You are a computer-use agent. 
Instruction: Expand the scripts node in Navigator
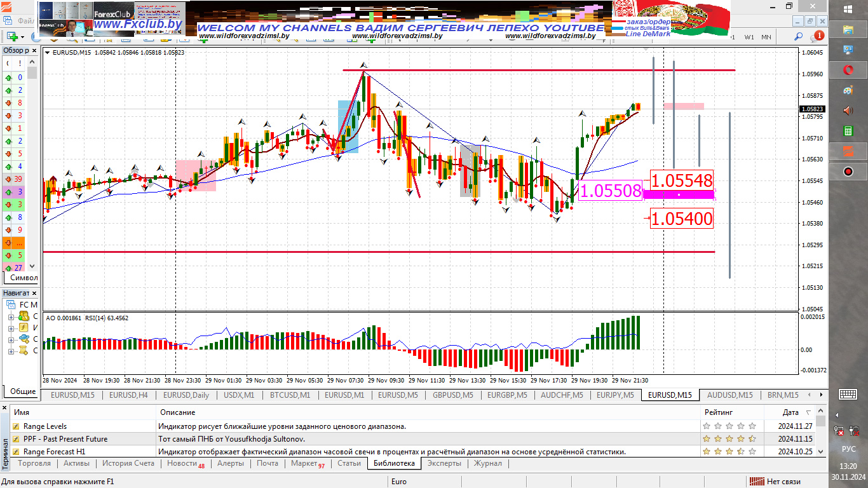(x=11, y=351)
